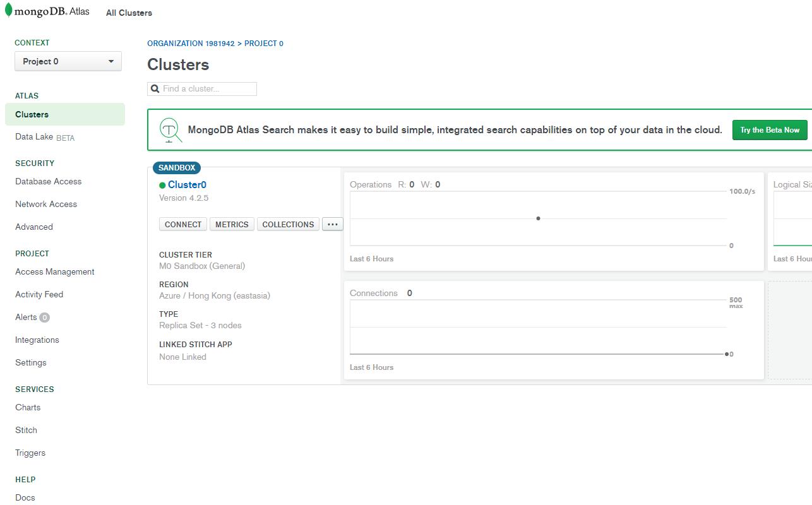Follow the ORGANIZATION 1981942 breadcrumb link
Image resolution: width=812 pixels, height=505 pixels.
point(191,44)
